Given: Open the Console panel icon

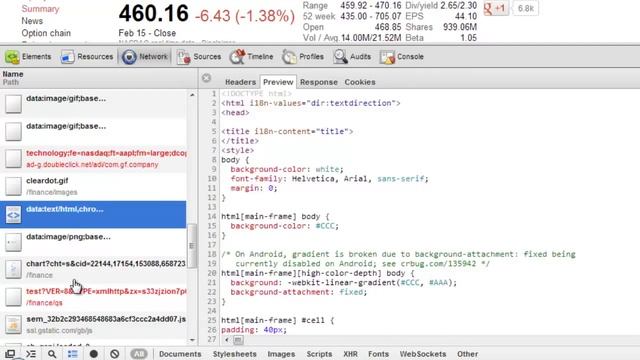Looking at the screenshot, I should (x=387, y=57).
